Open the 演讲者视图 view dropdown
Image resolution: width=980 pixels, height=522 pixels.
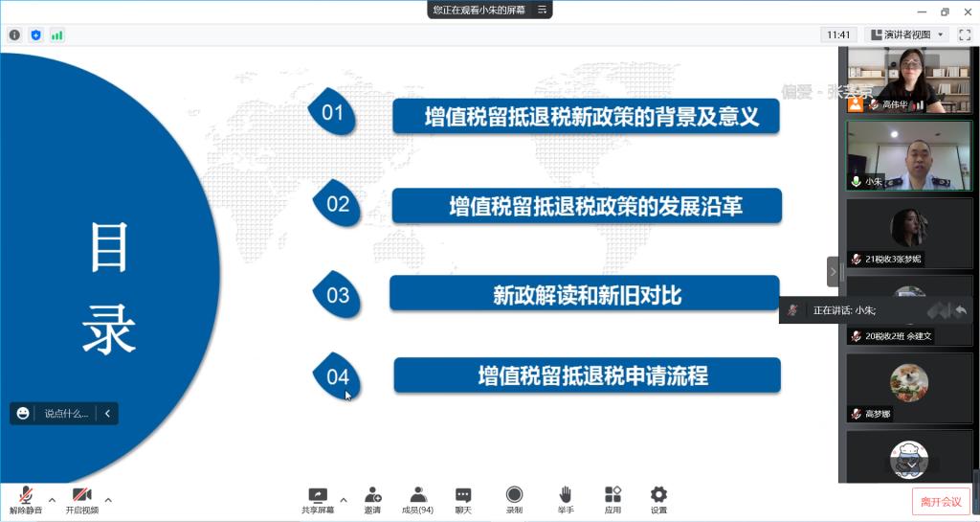pos(906,34)
